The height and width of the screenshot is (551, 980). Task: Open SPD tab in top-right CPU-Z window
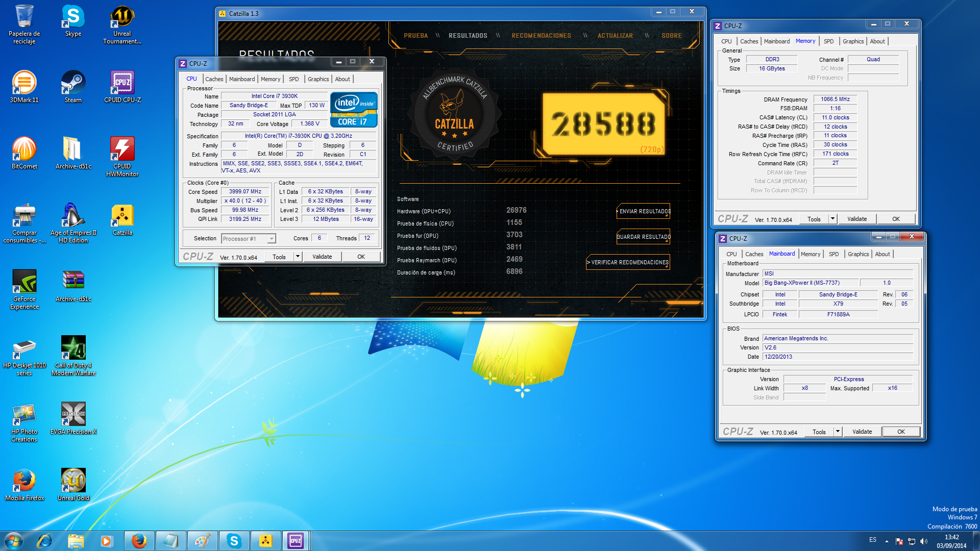828,41
